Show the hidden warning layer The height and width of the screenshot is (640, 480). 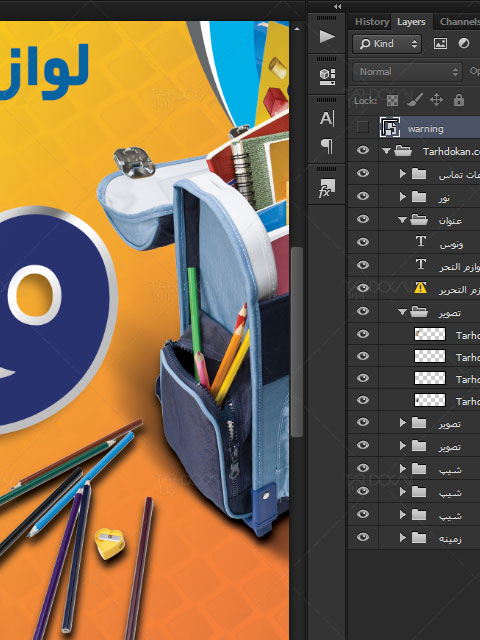pos(362,128)
